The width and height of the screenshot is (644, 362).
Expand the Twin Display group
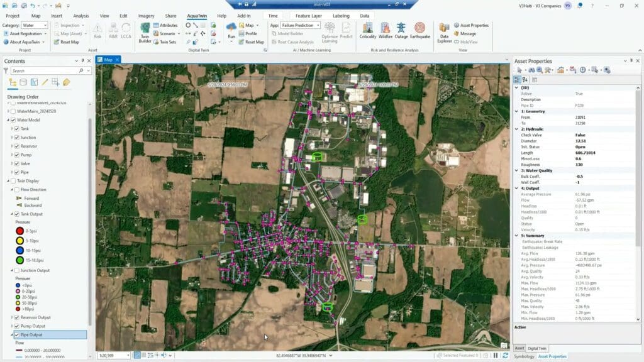pyautogui.click(x=8, y=181)
